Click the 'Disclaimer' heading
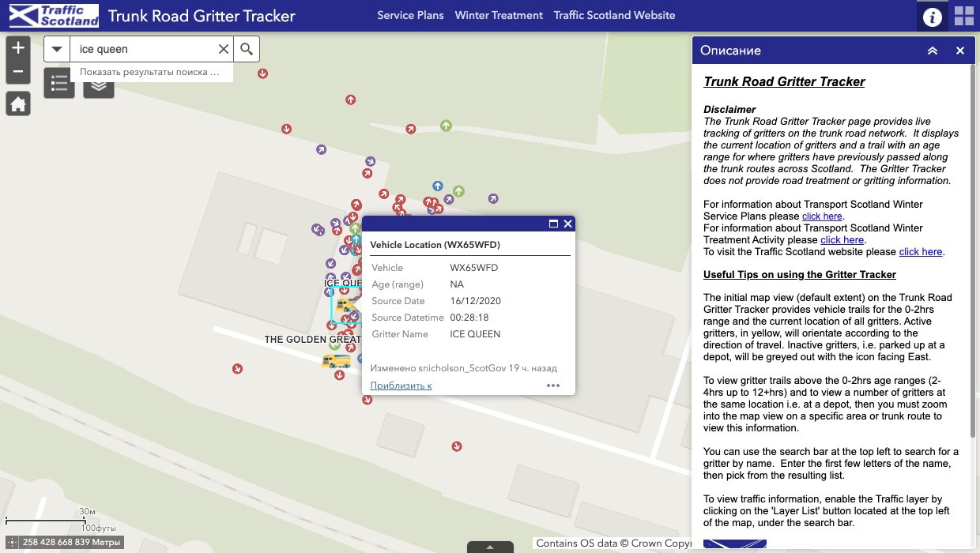 729,109
